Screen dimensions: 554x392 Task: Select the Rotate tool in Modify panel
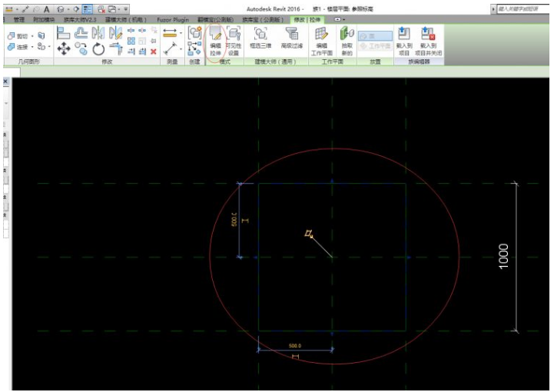98,48
